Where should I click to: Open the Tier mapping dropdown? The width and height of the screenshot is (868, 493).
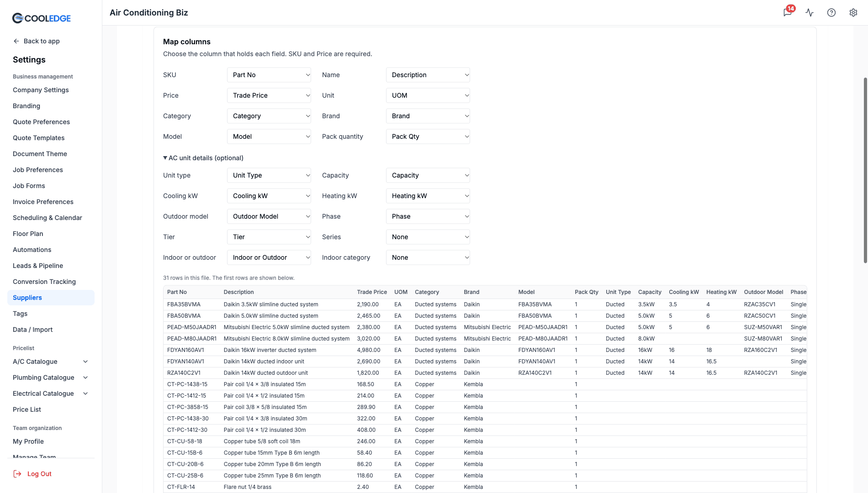click(269, 237)
